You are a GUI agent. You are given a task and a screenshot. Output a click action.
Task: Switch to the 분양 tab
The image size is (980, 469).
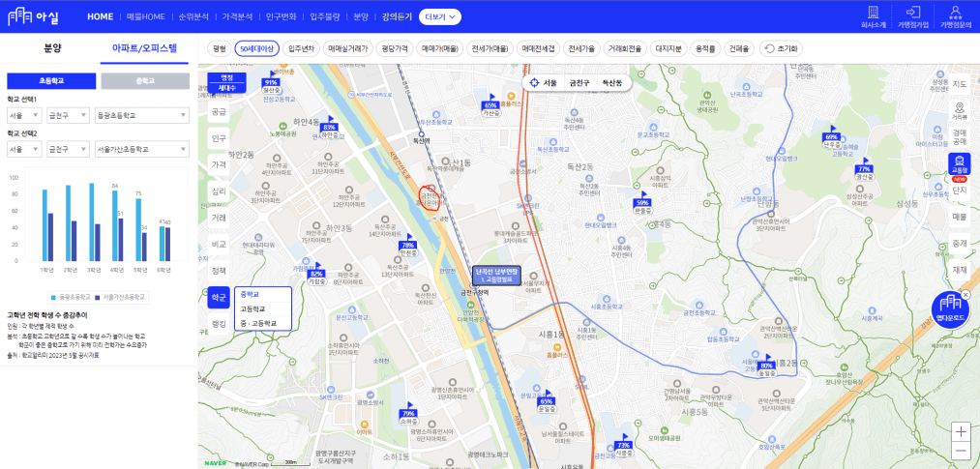(51, 47)
